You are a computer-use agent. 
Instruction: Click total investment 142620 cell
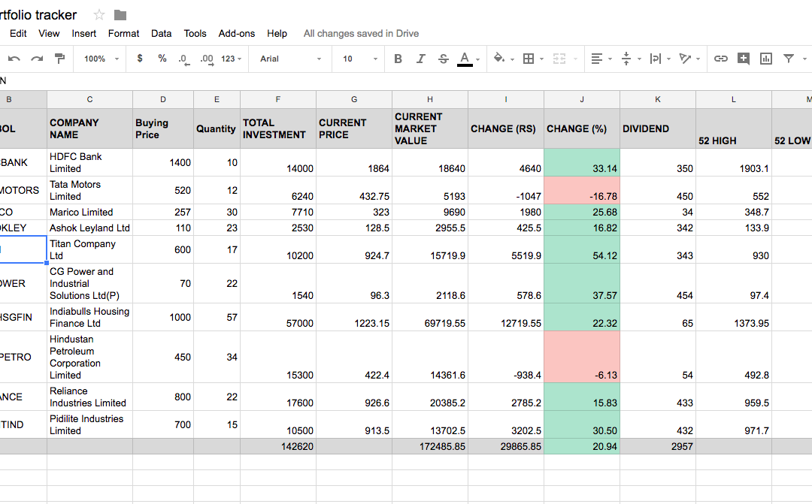click(x=278, y=447)
